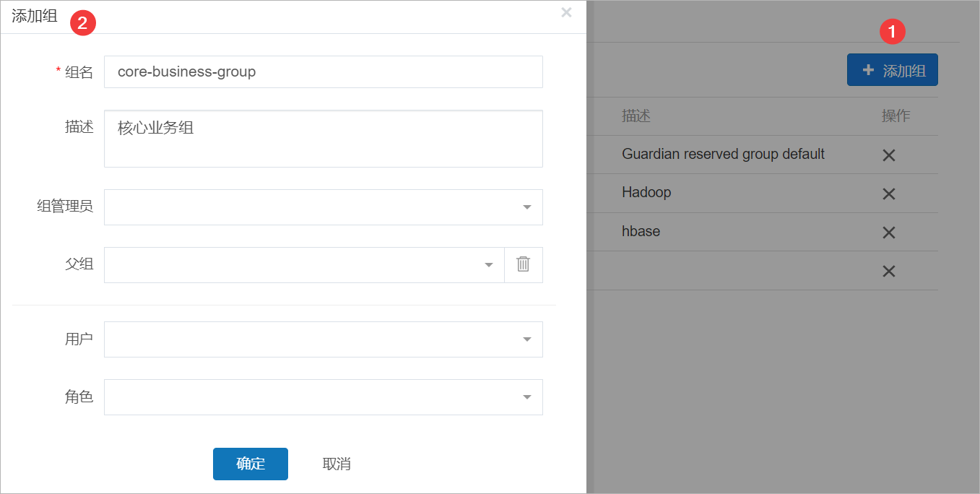Select the Hadoop description cell
Screen dimensions: 980x494
(646, 192)
